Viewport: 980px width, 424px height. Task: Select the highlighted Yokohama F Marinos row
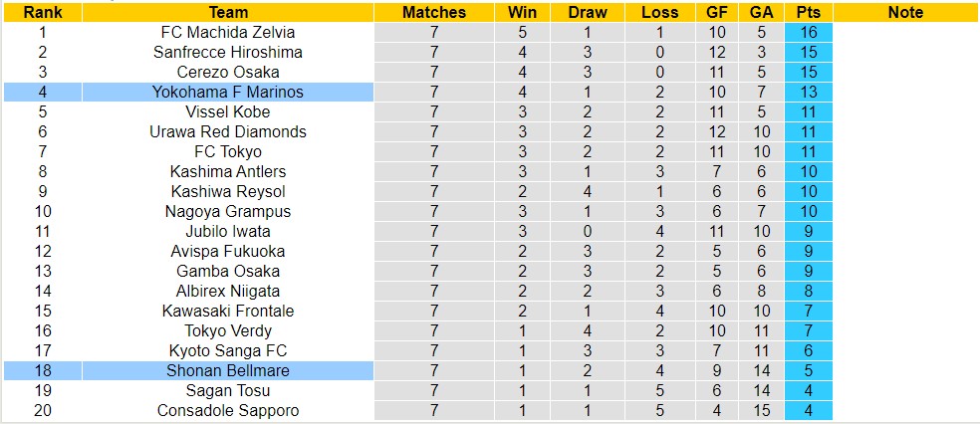coord(228,92)
